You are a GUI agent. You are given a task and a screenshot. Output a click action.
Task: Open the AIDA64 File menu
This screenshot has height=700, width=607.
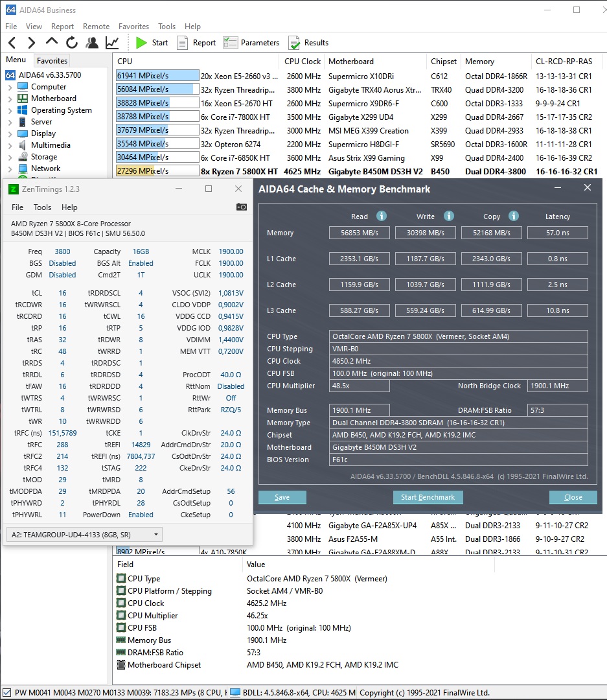(11, 27)
